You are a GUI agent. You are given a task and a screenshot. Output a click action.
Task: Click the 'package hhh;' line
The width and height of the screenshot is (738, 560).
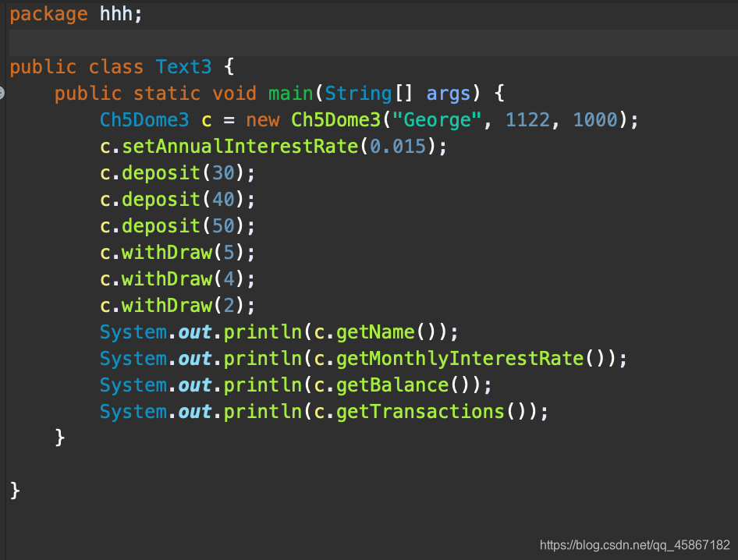[76, 14]
